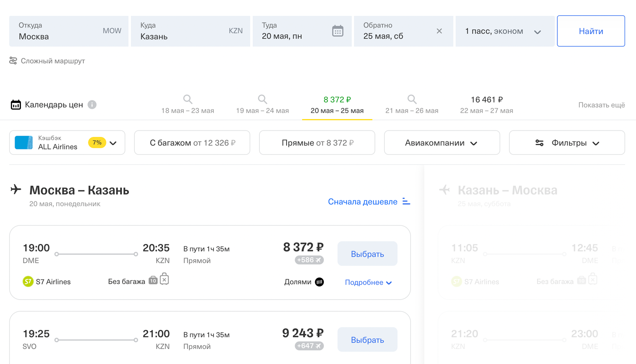
Task: Click the plane icon beside Москва – Казань
Action: coord(16,190)
